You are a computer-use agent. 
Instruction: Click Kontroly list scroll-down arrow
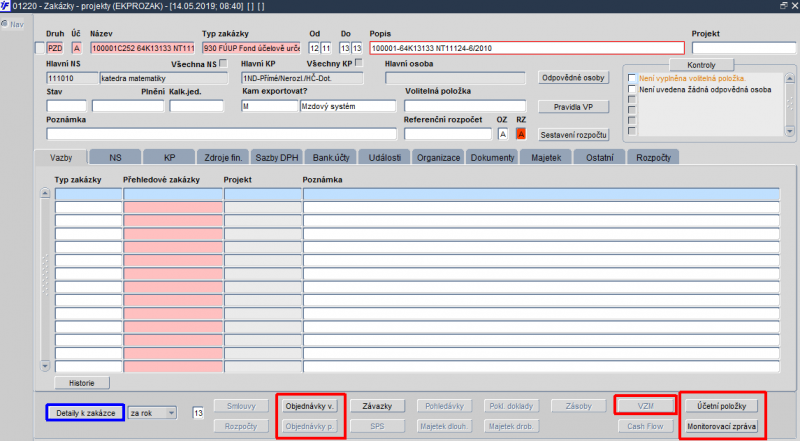[x=789, y=131]
